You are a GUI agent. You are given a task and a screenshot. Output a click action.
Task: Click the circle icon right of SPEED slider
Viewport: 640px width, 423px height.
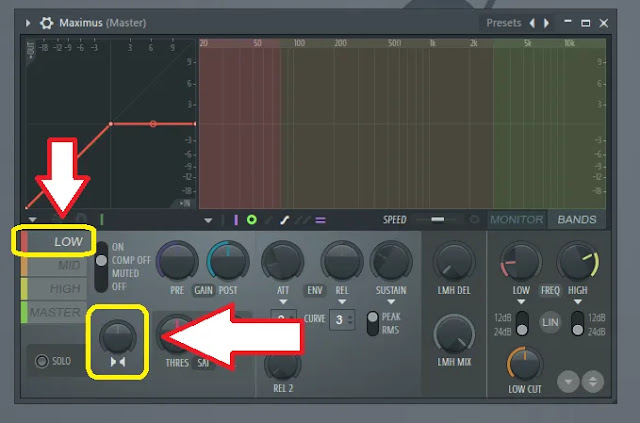pyautogui.click(x=474, y=220)
